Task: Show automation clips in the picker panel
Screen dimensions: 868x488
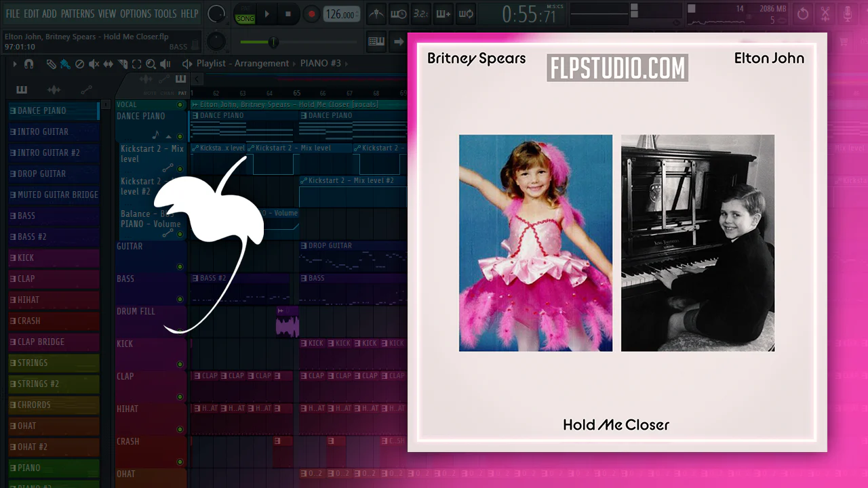Action: point(86,89)
